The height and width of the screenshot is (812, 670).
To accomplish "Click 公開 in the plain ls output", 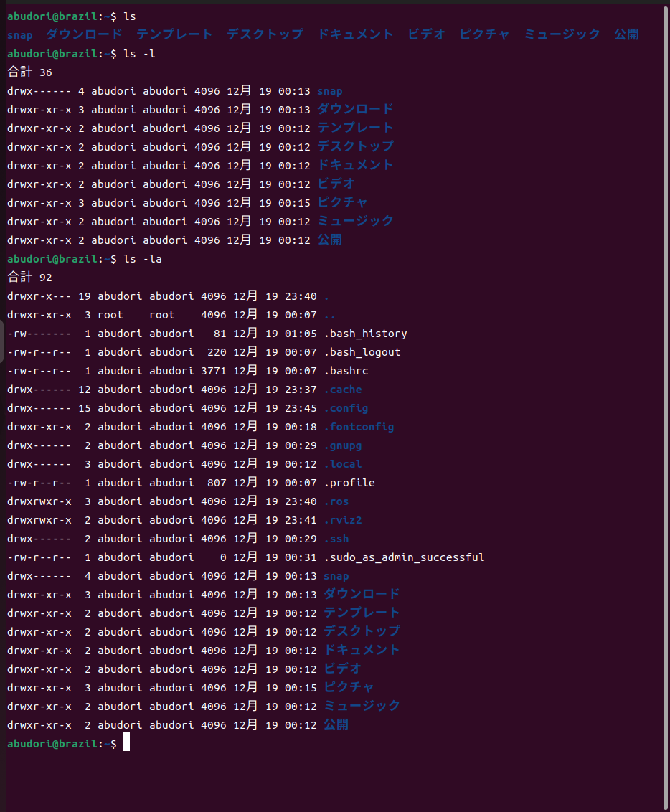I will [x=626, y=34].
